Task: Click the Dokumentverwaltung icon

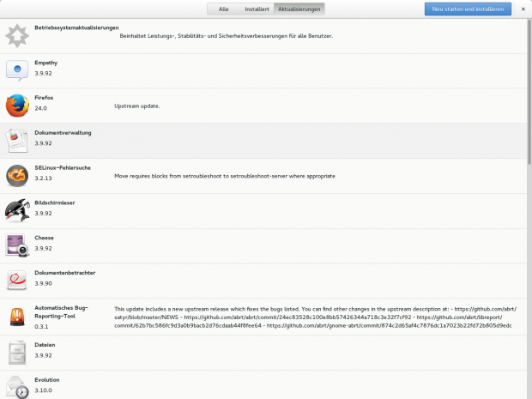Action: (17, 140)
